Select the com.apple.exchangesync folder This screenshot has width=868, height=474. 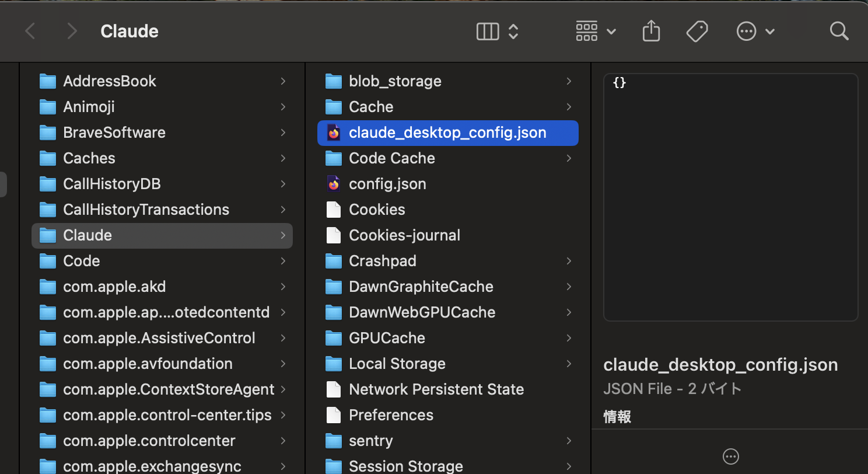(162, 466)
